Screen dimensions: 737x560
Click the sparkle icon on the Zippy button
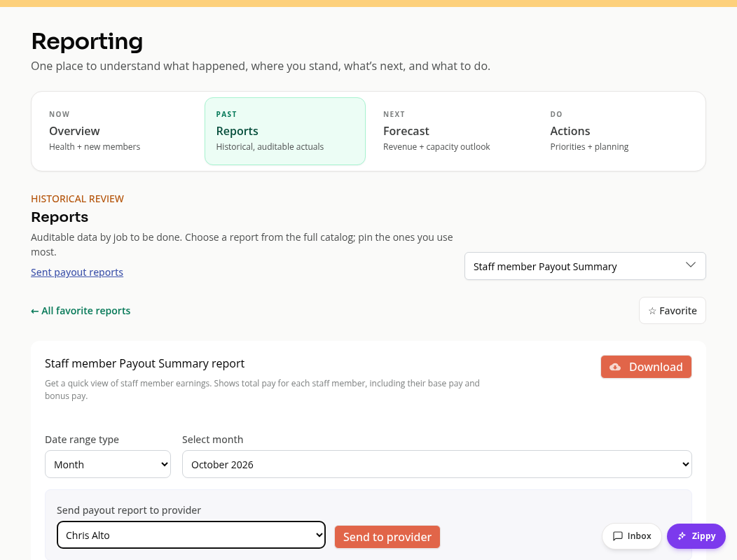[x=682, y=536]
